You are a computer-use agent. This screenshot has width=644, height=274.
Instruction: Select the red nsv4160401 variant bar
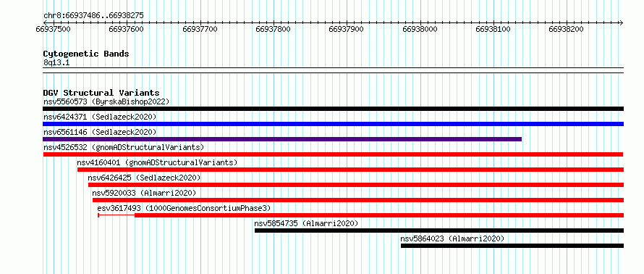[350, 170]
